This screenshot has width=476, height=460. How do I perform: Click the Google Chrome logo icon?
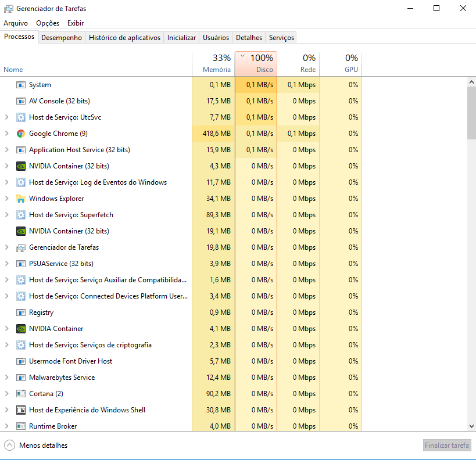tap(21, 134)
